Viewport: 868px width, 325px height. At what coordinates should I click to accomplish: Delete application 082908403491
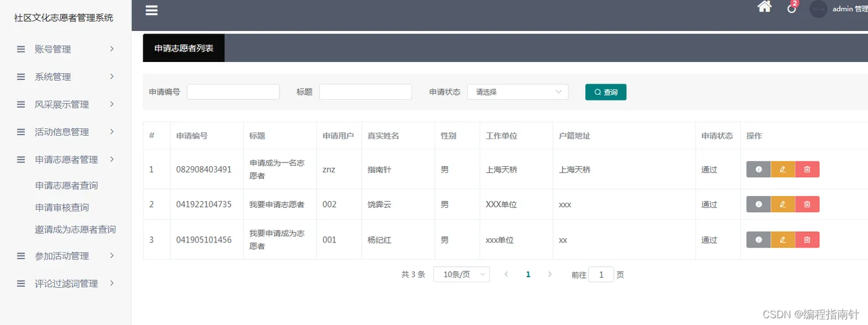807,169
